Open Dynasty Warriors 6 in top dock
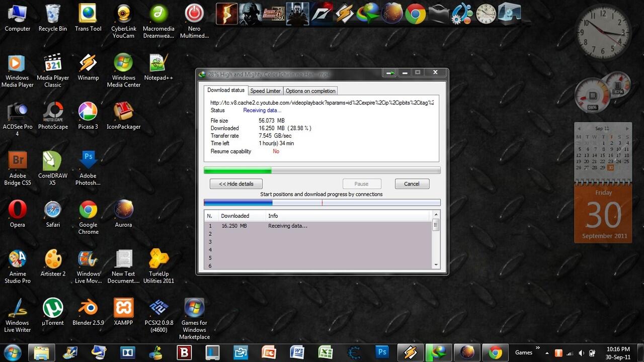The image size is (644, 362). point(274,14)
